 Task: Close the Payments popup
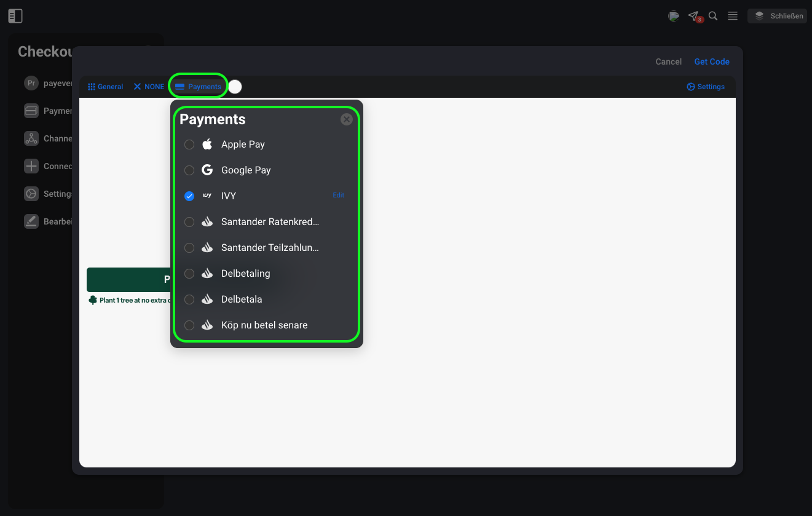click(x=347, y=119)
